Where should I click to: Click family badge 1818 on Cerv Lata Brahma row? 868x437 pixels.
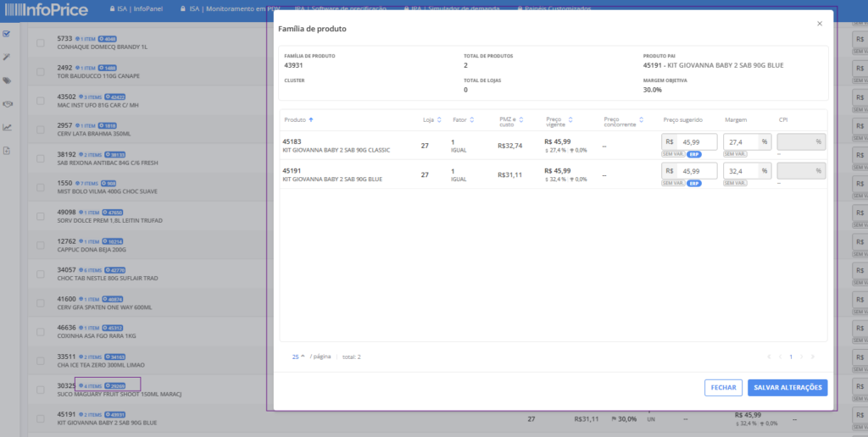[x=108, y=125]
